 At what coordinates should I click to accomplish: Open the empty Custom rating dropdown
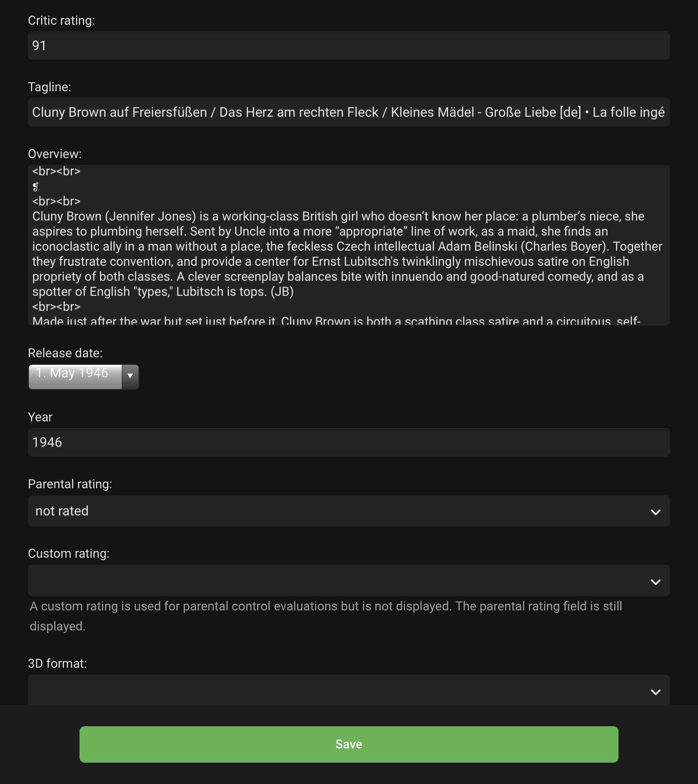click(x=349, y=581)
